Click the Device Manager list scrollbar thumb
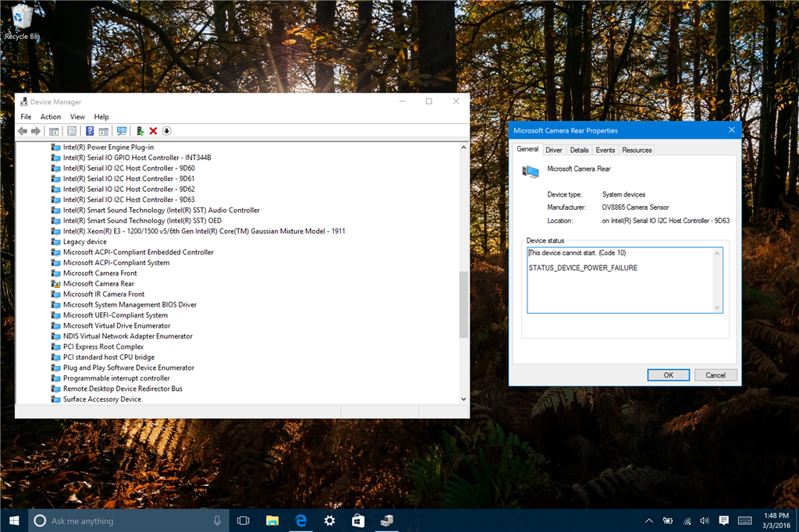Viewport: 799px width, 532px height. pyautogui.click(x=463, y=304)
